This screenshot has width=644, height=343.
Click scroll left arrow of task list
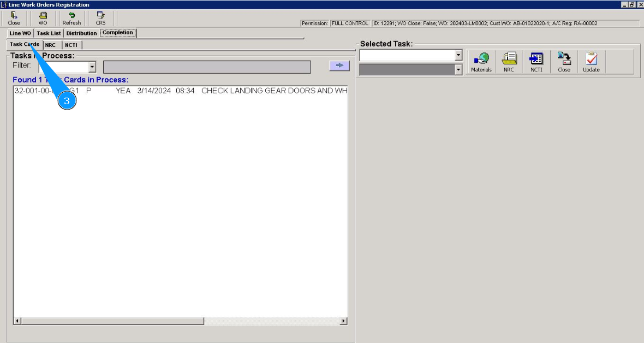(17, 321)
